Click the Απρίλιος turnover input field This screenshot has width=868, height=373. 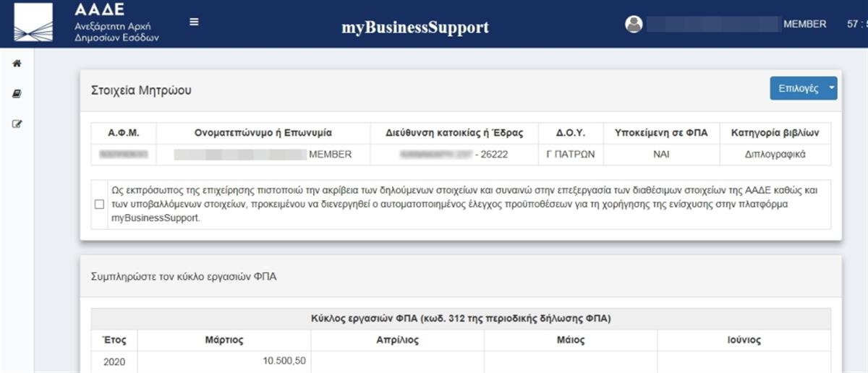coord(397,361)
